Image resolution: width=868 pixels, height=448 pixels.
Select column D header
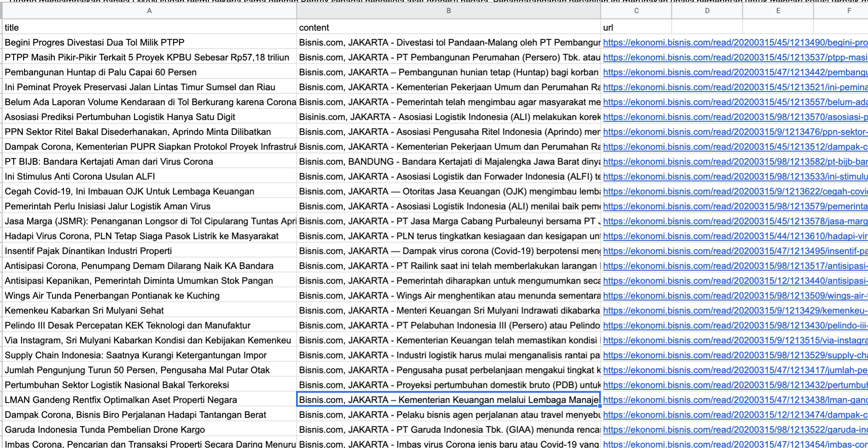tap(707, 11)
